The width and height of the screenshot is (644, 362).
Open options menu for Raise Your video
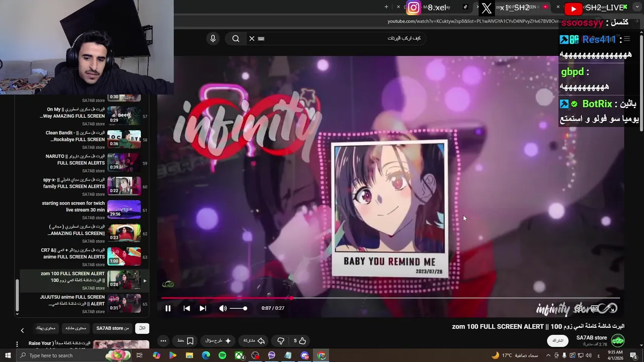[x=17, y=344]
